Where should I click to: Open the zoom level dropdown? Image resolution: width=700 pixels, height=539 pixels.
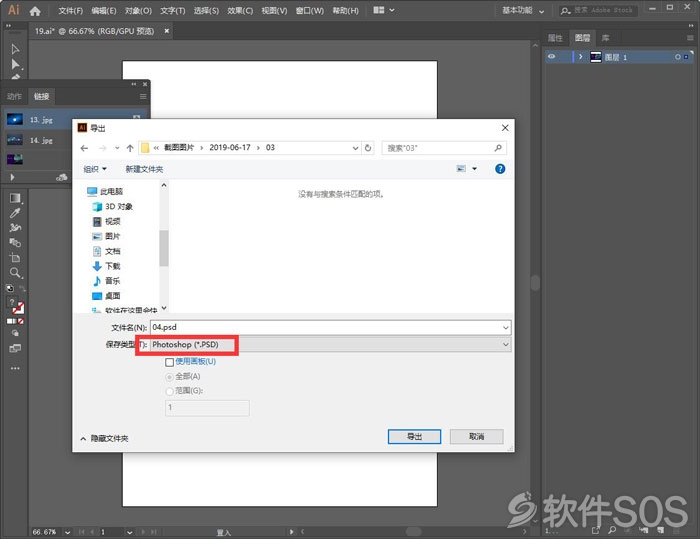coord(67,532)
